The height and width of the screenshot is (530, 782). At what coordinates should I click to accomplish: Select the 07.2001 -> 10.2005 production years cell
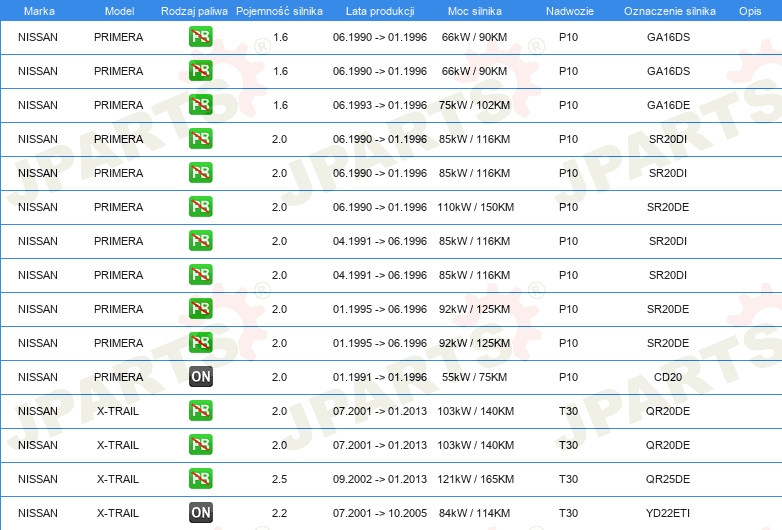tap(380, 513)
